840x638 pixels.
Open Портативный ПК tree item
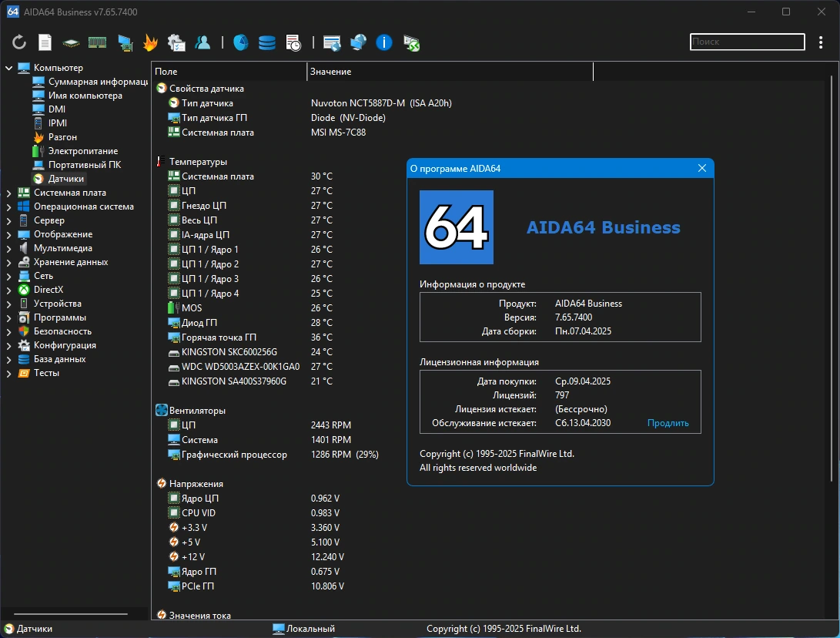[x=76, y=165]
